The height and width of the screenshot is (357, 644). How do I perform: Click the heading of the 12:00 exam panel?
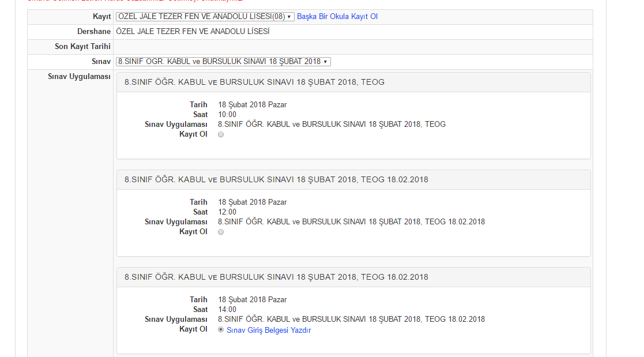[x=276, y=179]
